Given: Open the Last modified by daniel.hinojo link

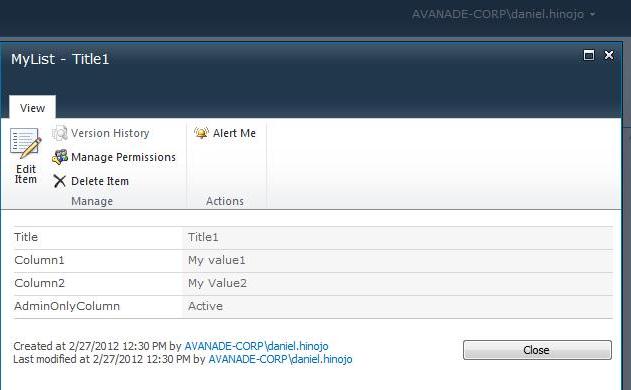Looking at the screenshot, I should coord(280,359).
